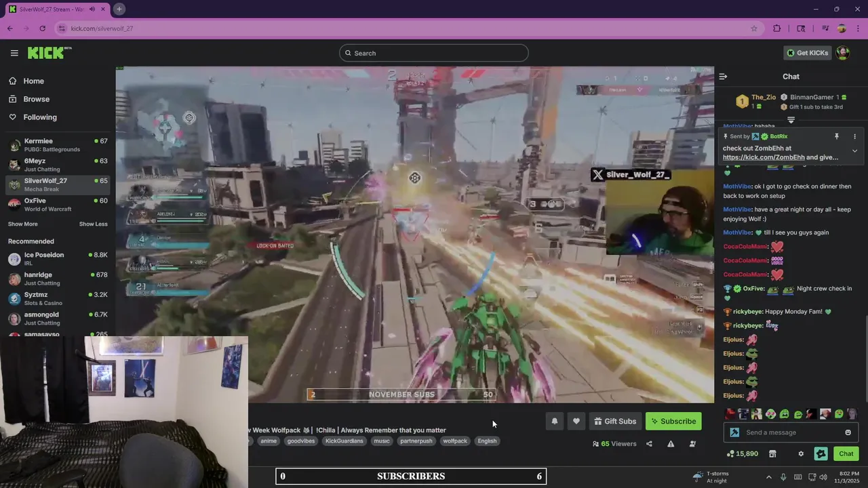Open a new browser tab
Image resolution: width=868 pixels, height=488 pixels.
119,9
